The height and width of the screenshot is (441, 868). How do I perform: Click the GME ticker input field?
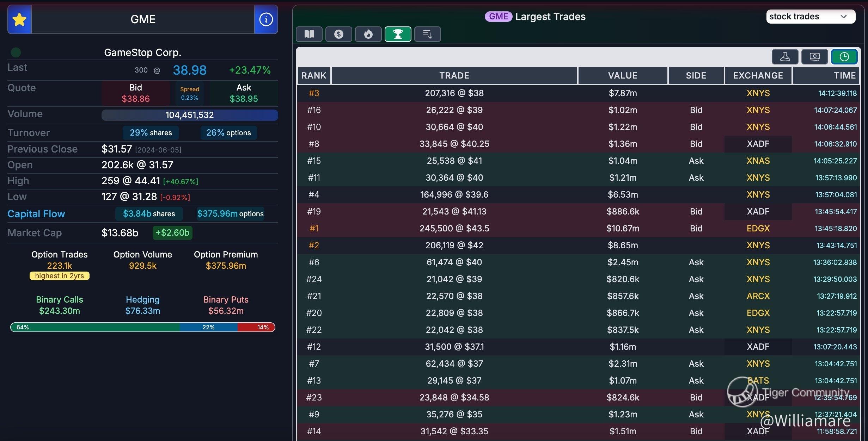[x=143, y=19]
